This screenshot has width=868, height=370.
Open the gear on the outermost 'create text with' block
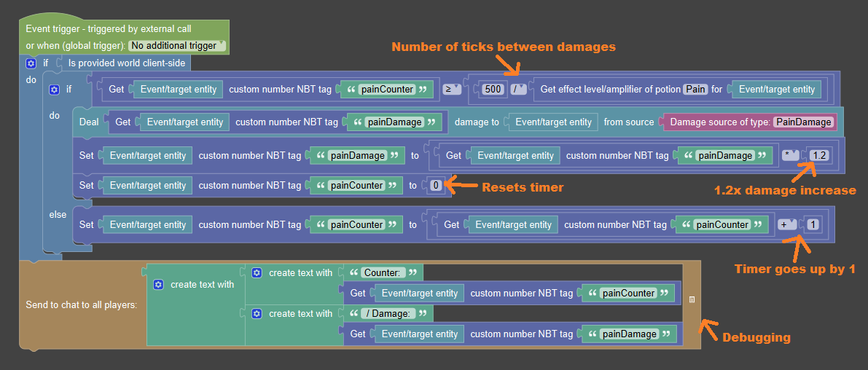pos(158,284)
